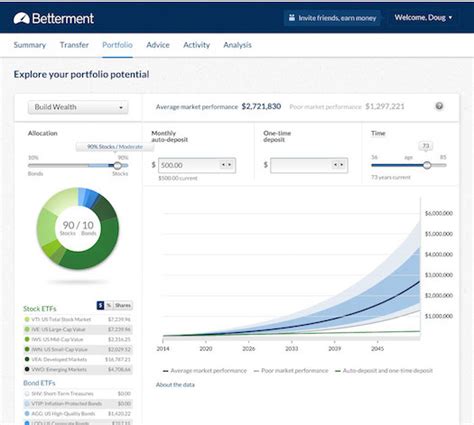
Task: Click the VEA Developed Markets dot
Action: click(27, 359)
